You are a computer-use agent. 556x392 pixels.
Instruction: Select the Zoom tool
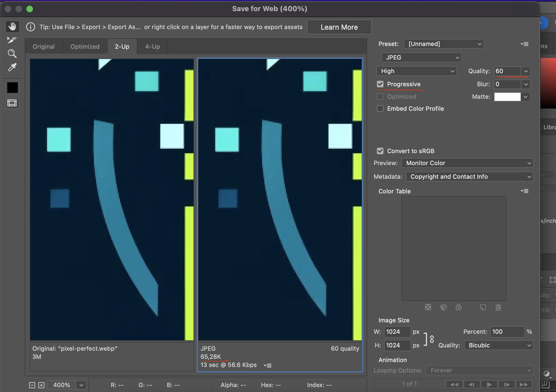click(12, 54)
